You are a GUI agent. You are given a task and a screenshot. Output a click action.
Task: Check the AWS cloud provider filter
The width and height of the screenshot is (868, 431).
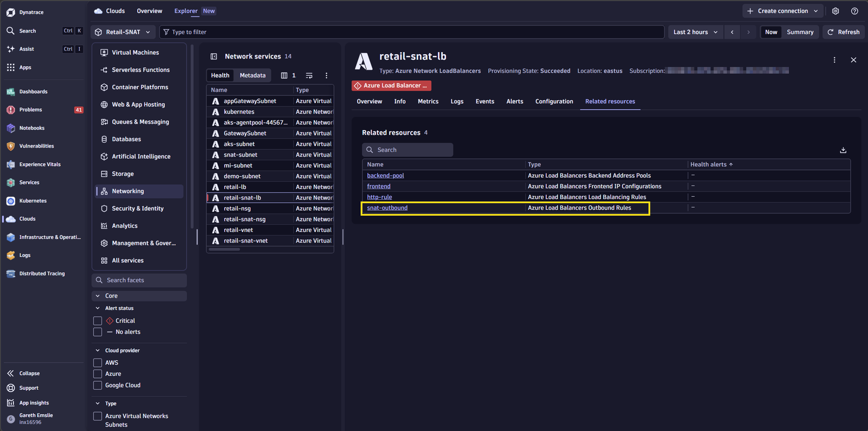point(98,363)
